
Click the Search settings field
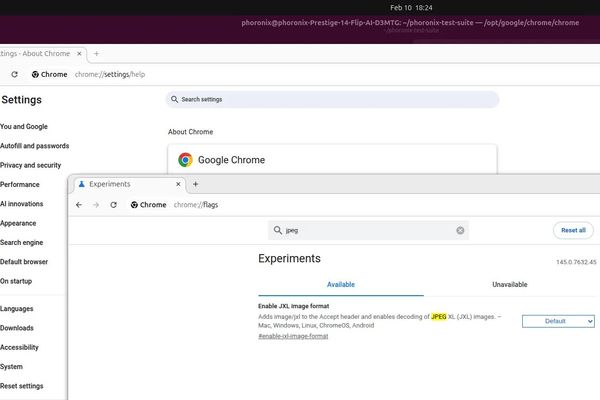[332, 100]
